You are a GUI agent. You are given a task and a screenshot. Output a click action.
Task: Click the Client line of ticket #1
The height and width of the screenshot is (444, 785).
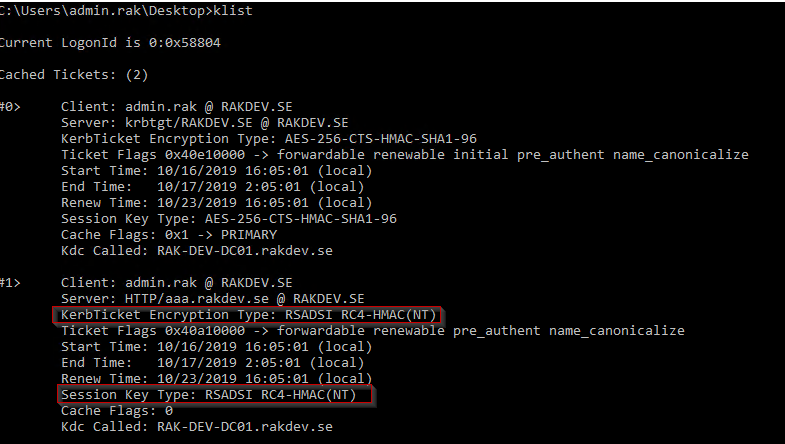tap(174, 283)
